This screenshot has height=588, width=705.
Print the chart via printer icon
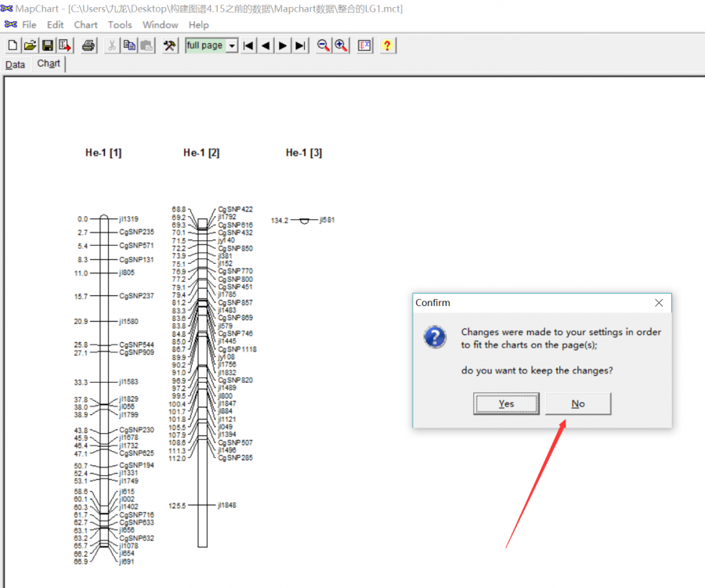coord(89,45)
